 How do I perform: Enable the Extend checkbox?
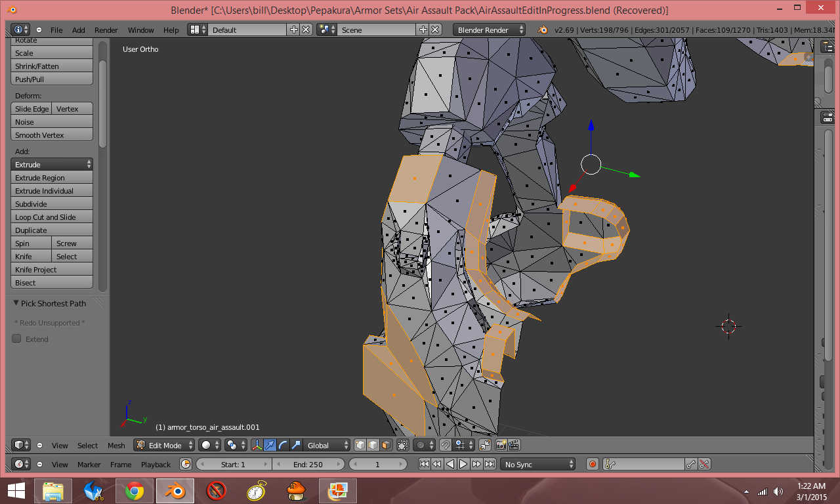point(17,339)
